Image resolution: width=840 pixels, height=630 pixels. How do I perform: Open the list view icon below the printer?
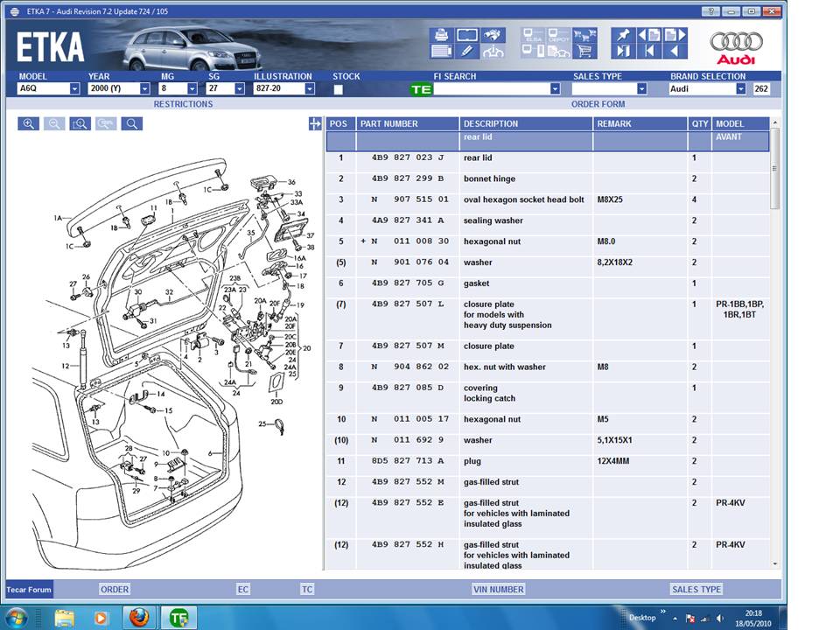point(441,52)
